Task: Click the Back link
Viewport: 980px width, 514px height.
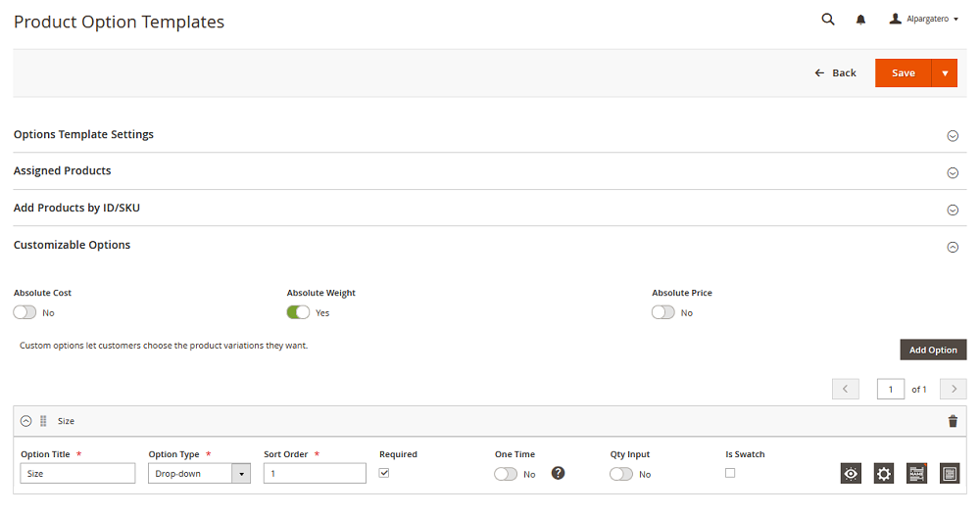Action: [x=835, y=73]
